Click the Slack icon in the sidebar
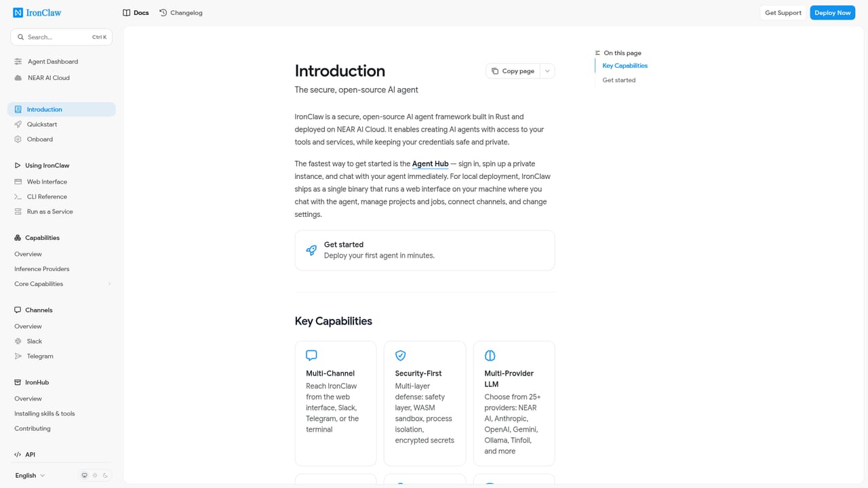868x488 pixels. tap(18, 342)
